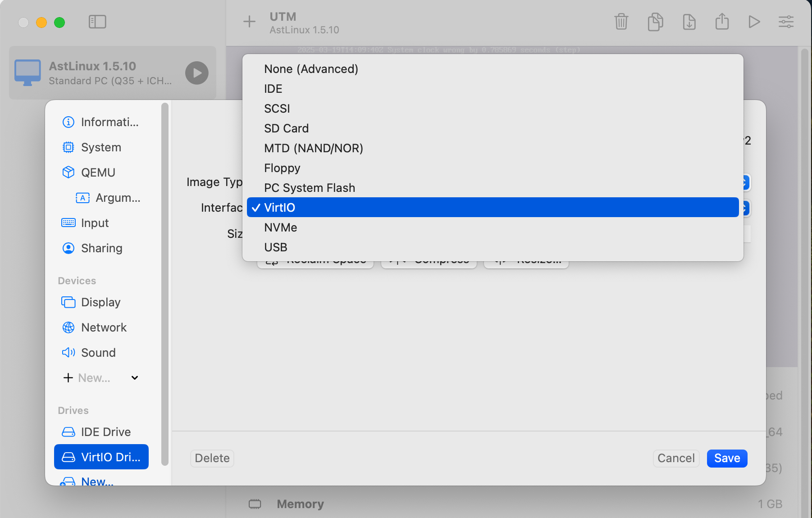
Task: Open VM settings sliders icon
Action: (x=786, y=22)
